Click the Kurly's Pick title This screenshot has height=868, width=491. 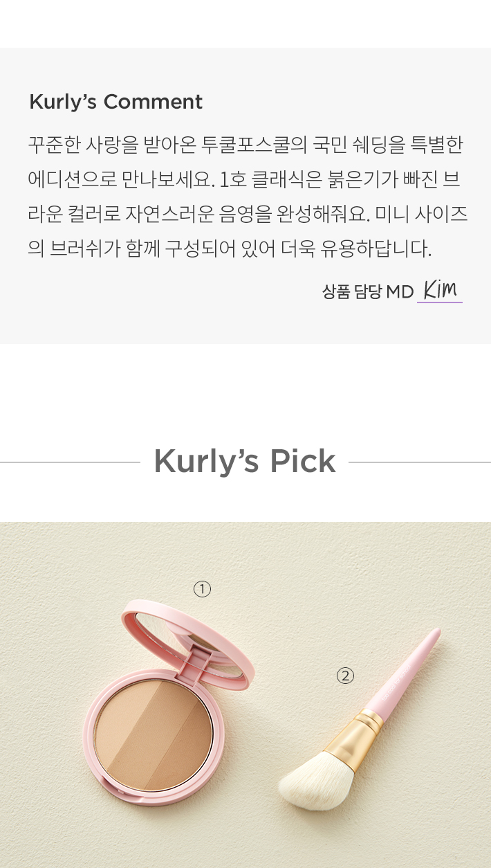[245, 461]
